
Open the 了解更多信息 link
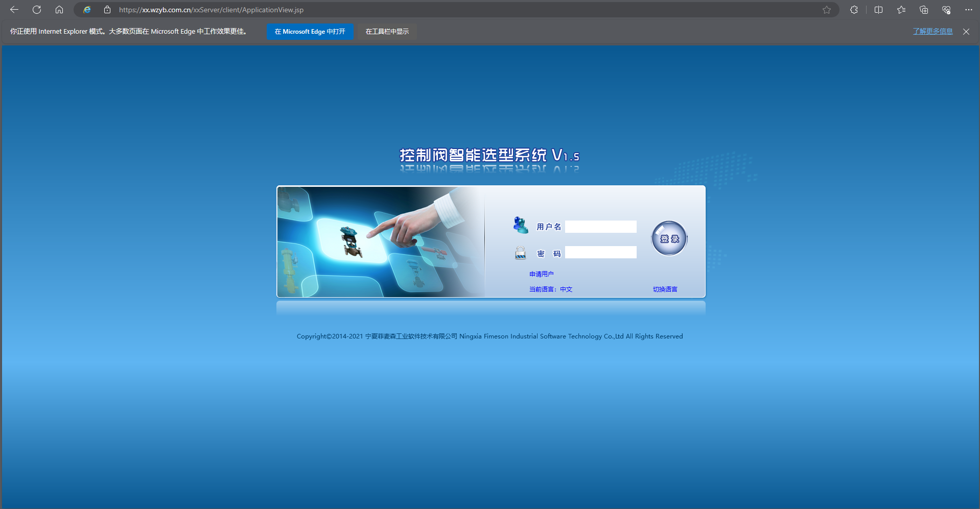pyautogui.click(x=932, y=32)
